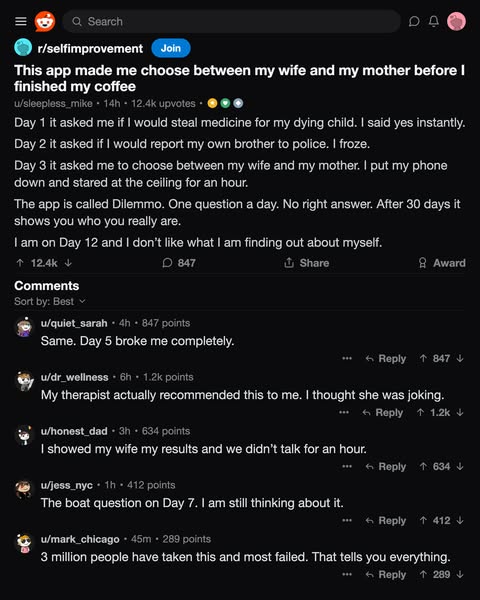
Task: Downvote u/dr_wellness's comment
Action: (460, 412)
